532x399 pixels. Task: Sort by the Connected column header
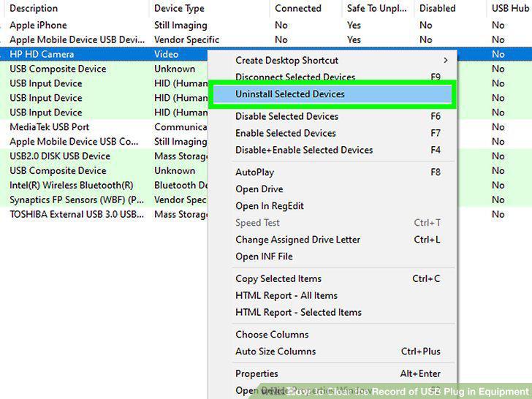tap(306, 8)
